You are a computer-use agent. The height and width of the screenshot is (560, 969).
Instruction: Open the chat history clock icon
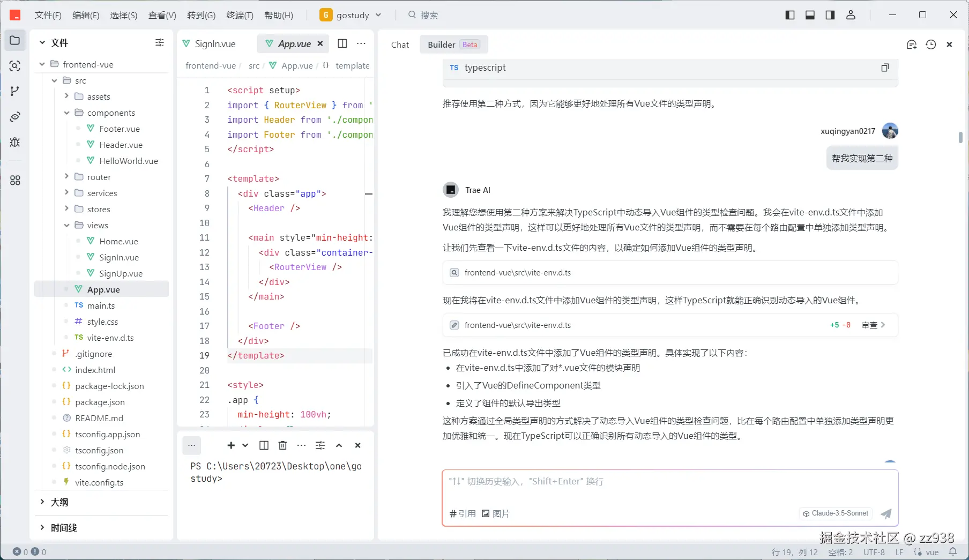coord(931,44)
